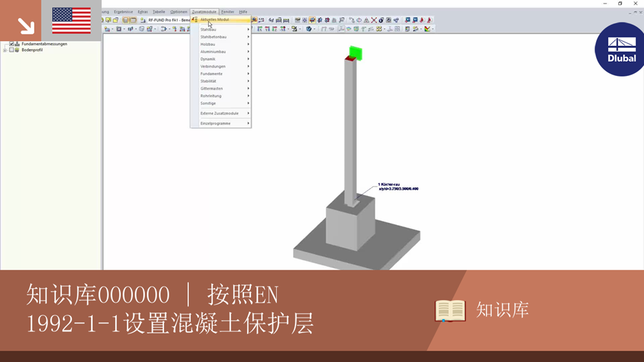644x362 pixels.
Task: Open dropdown arrow next to the -X view icon
Action: pyautogui.click(x=288, y=29)
